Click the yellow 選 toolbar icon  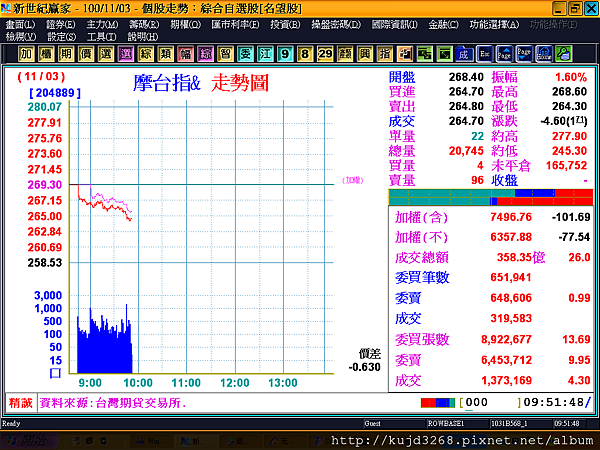click(106, 54)
